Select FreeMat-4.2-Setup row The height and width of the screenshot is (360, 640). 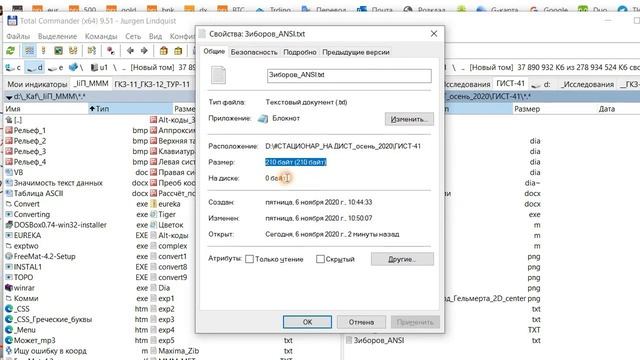click(x=44, y=256)
